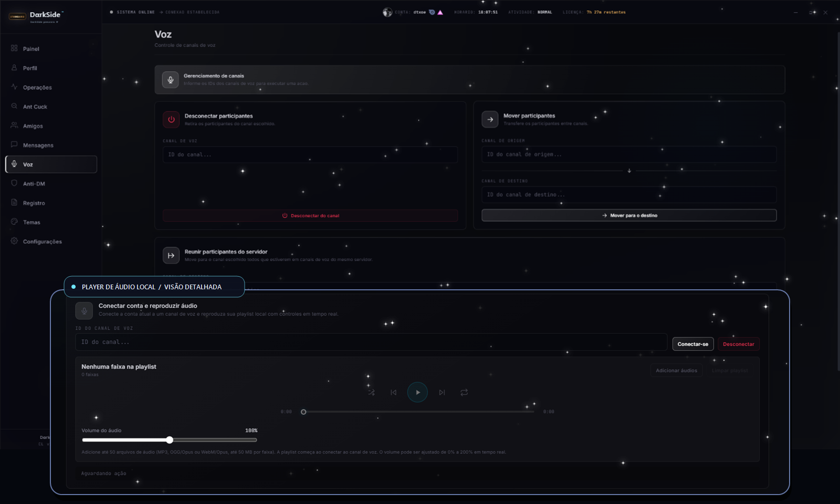Click the '7h 27m restantes' license text
Image resolution: width=840 pixels, height=504 pixels.
[x=606, y=12]
